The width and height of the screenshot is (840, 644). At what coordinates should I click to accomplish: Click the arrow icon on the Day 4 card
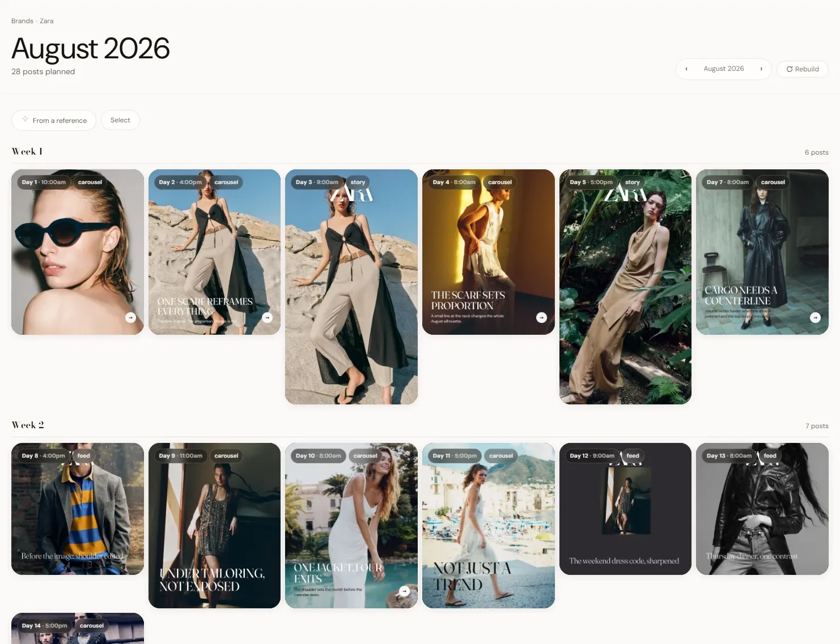point(541,318)
